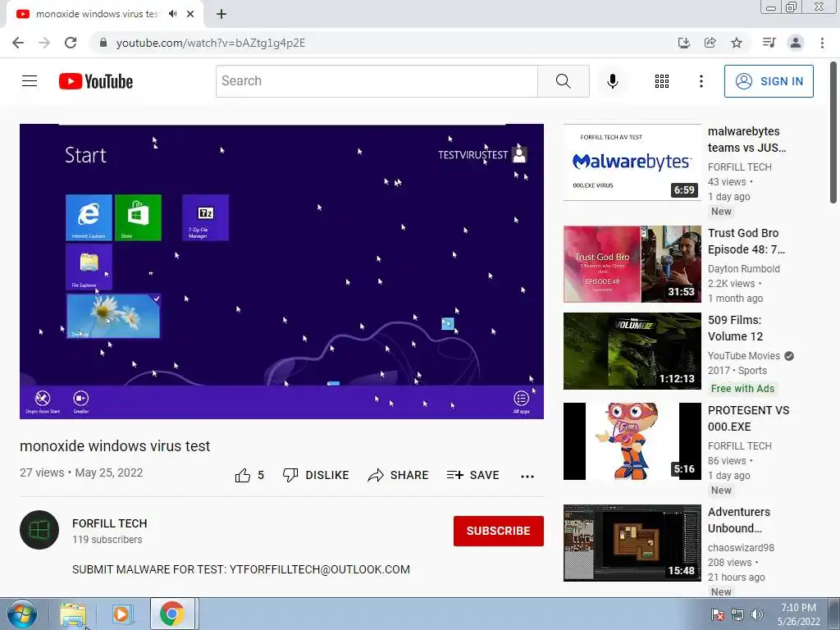
Task: View site info via lock icon
Action: 103,43
